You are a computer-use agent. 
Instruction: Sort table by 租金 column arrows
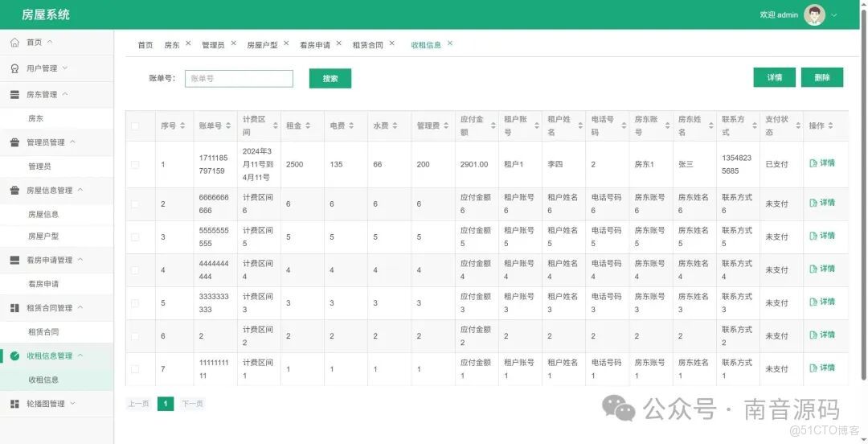(308, 125)
